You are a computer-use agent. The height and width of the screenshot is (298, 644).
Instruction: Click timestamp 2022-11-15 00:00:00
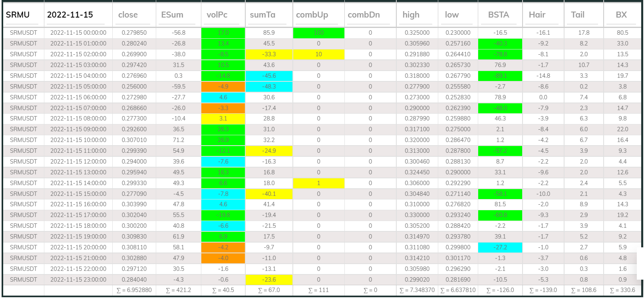(x=78, y=33)
